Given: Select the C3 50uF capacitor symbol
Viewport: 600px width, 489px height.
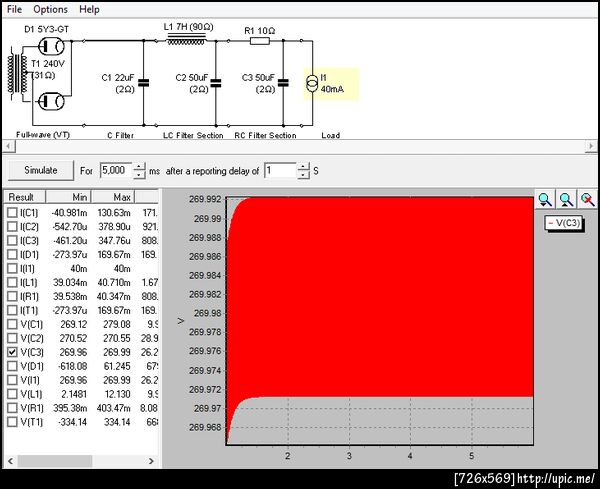Looking at the screenshot, I should (283, 83).
